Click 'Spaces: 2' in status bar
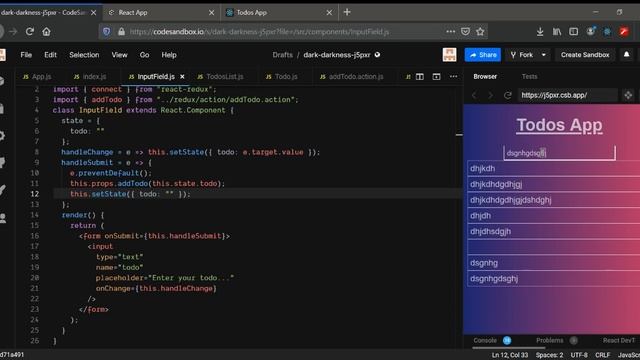Image resolution: width=640 pixels, height=360 pixels. point(549,355)
